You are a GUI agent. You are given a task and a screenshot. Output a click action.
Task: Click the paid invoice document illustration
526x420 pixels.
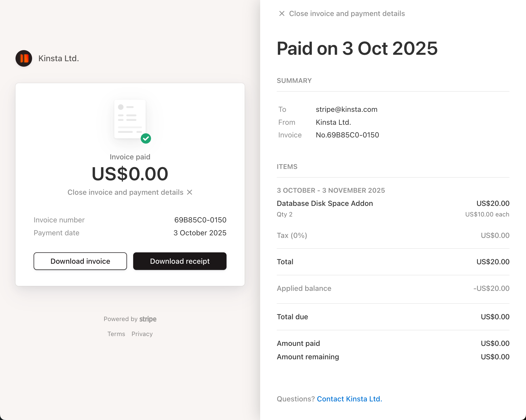click(x=130, y=119)
